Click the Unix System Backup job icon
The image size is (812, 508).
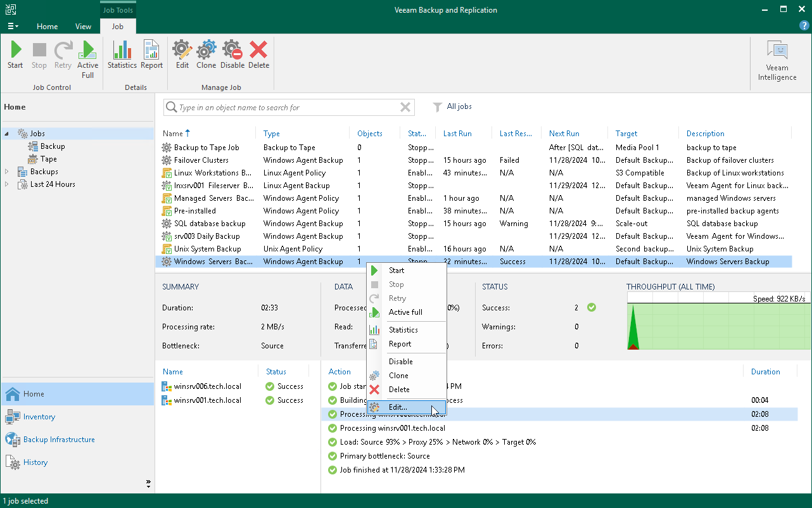[167, 249]
